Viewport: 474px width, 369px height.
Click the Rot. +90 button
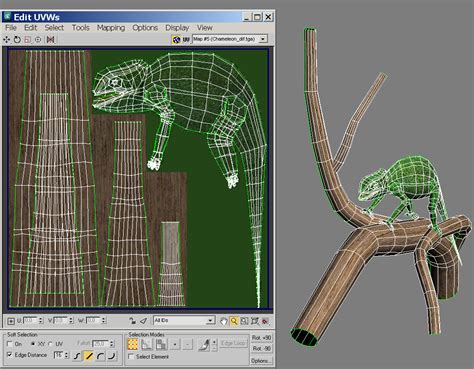tap(261, 338)
